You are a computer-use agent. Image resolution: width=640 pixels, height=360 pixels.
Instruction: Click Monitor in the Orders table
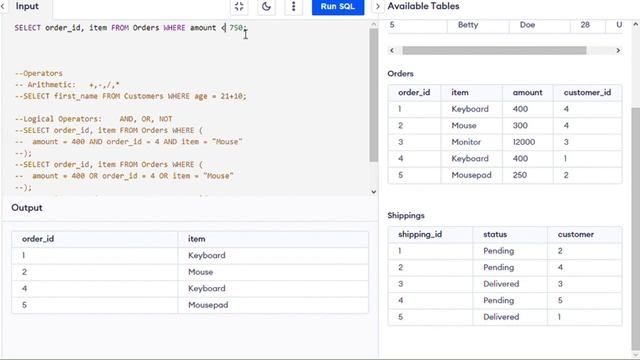pos(466,142)
